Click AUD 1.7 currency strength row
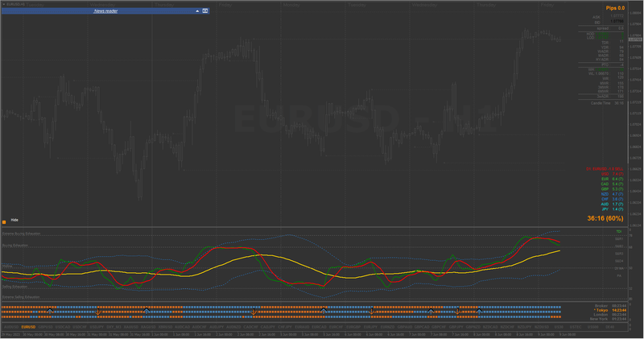Screen dimensions: 644x339 pos(612,205)
